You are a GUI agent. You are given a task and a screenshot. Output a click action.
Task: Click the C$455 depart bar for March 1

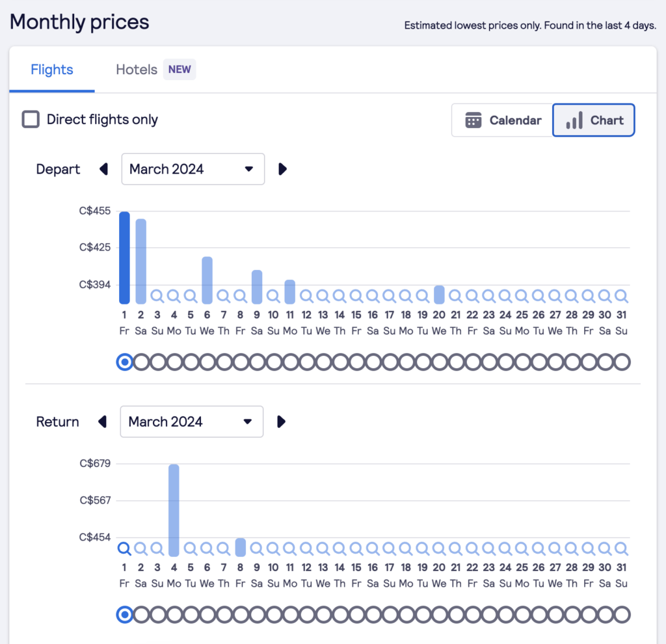[124, 258]
